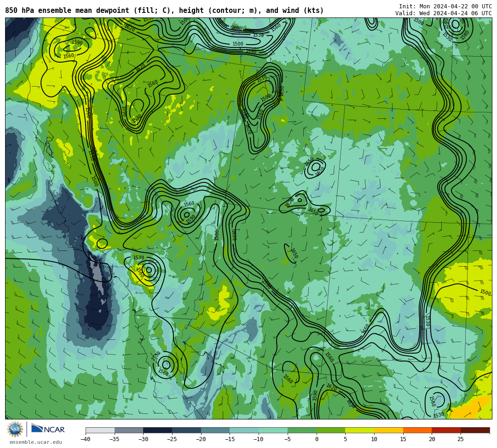
Task: Click the 10 colorbar tick label
Action: 374,439
